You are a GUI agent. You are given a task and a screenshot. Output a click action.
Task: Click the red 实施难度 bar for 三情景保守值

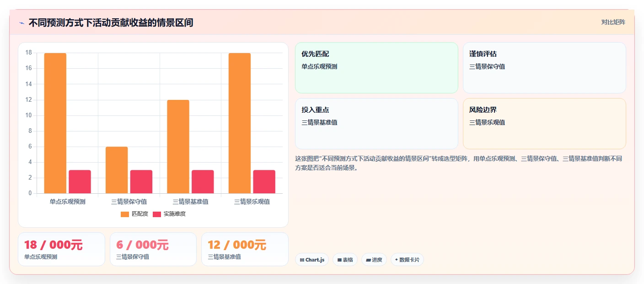[141, 182]
